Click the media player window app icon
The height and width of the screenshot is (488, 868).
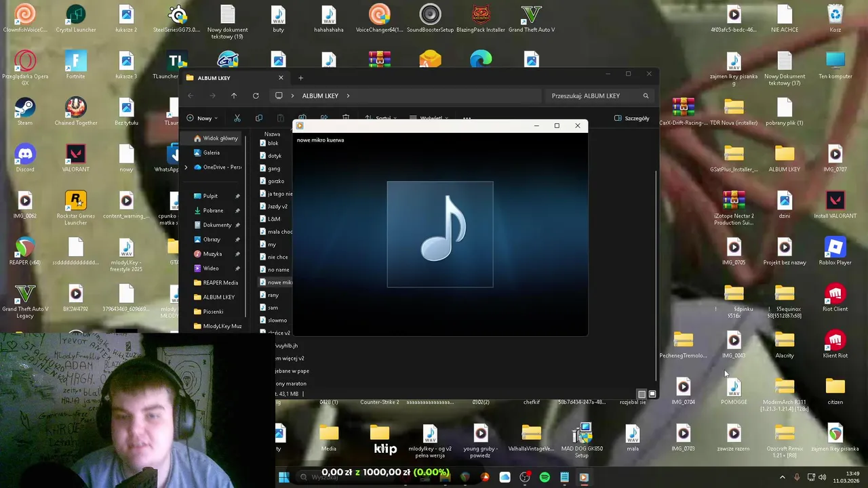[300, 125]
